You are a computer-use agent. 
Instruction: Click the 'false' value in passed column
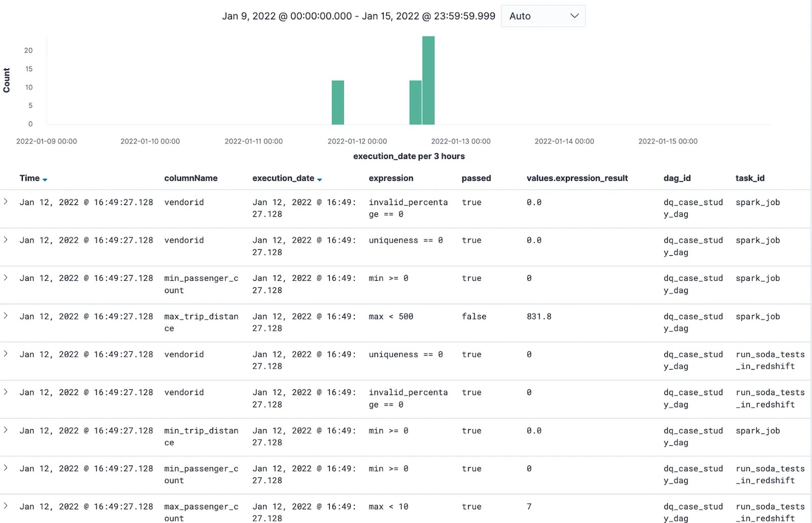(474, 316)
